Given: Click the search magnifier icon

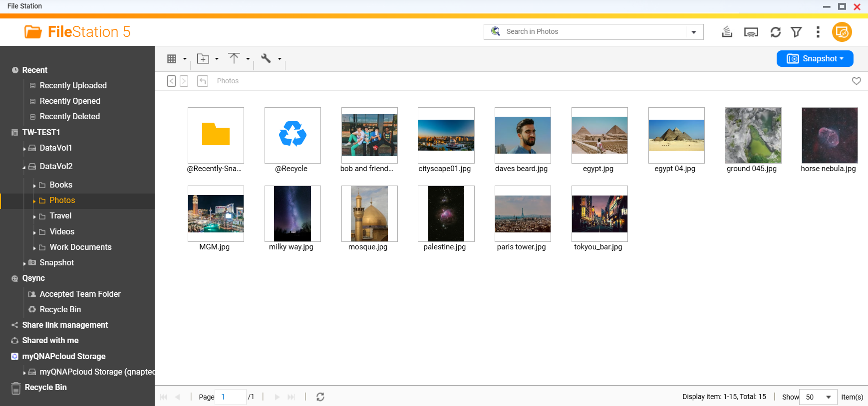Looking at the screenshot, I should coord(496,31).
